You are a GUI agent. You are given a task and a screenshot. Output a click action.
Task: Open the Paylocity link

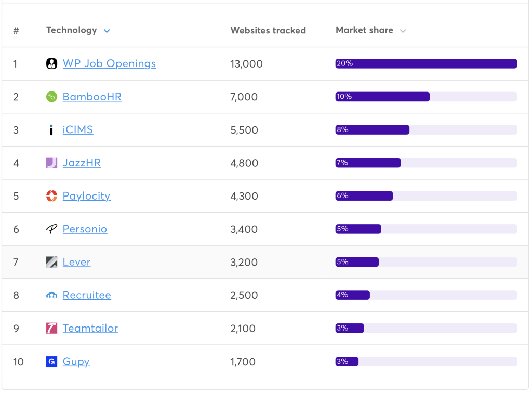[x=87, y=196]
